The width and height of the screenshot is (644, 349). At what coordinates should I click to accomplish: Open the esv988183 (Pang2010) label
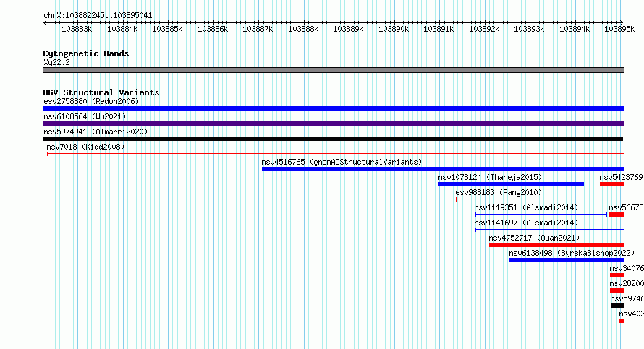(499, 192)
